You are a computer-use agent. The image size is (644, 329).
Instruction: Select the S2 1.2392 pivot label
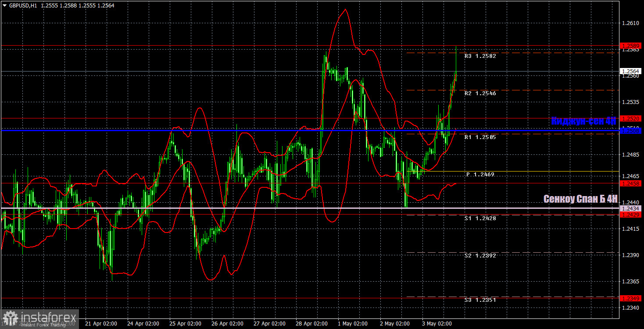[480, 255]
